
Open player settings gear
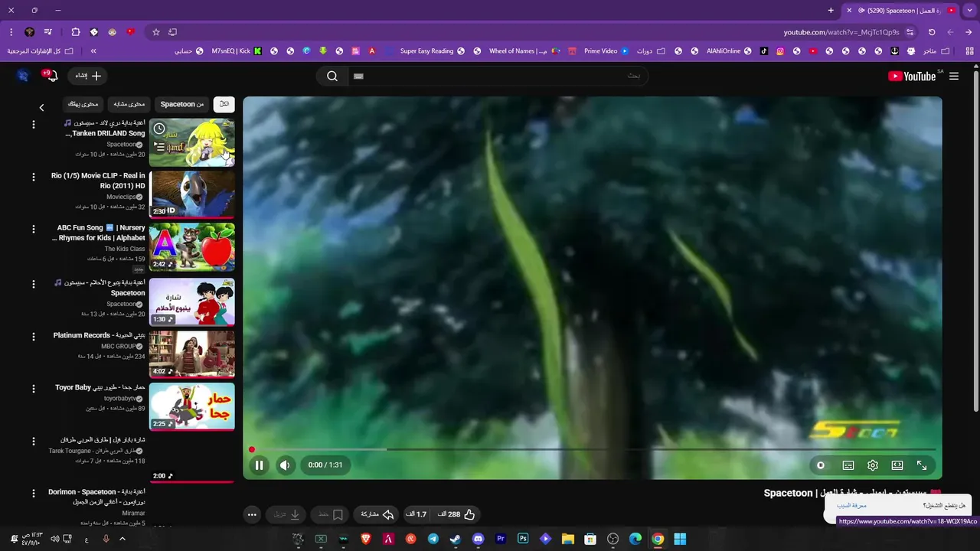click(873, 465)
